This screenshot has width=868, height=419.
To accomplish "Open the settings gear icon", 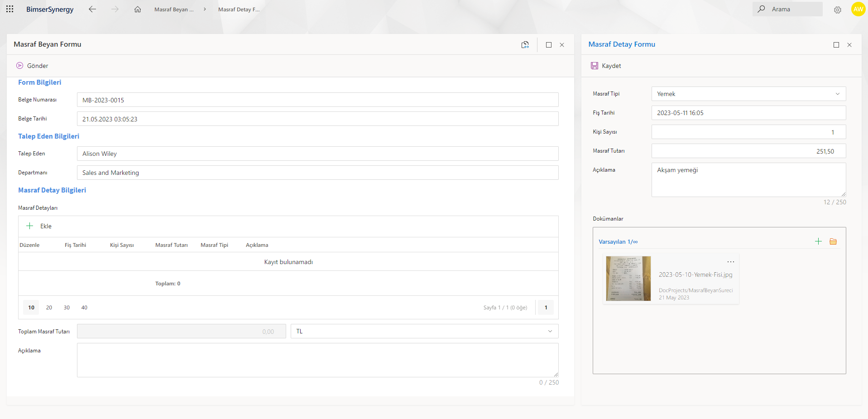I will click(x=838, y=10).
